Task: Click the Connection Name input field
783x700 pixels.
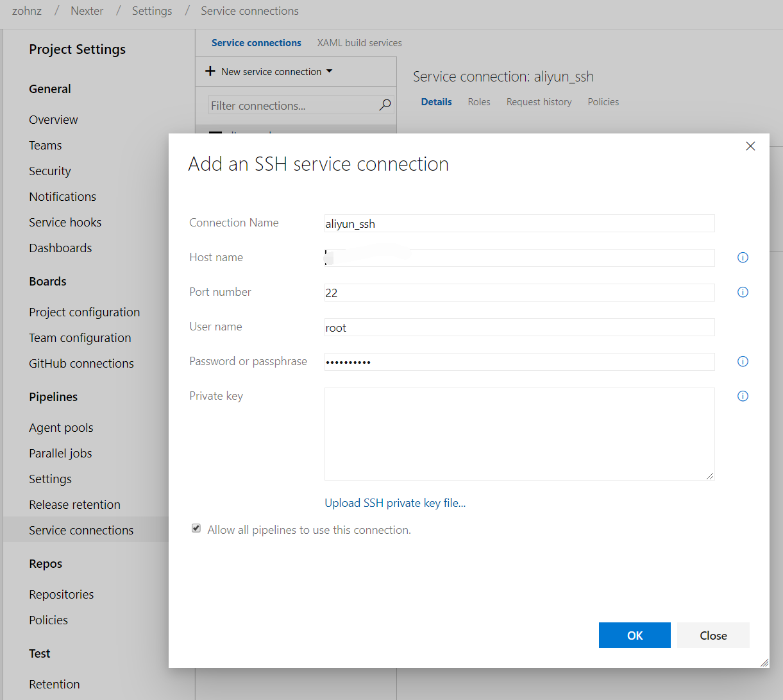Action: point(519,223)
